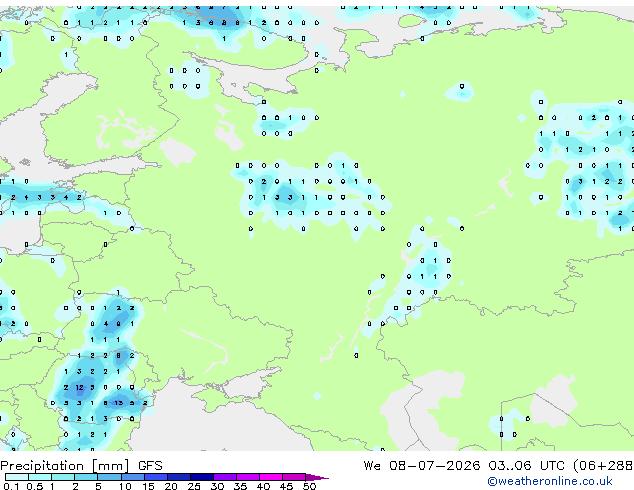
Task: Click the '03..06 UTC' time text
Action: tap(526, 466)
